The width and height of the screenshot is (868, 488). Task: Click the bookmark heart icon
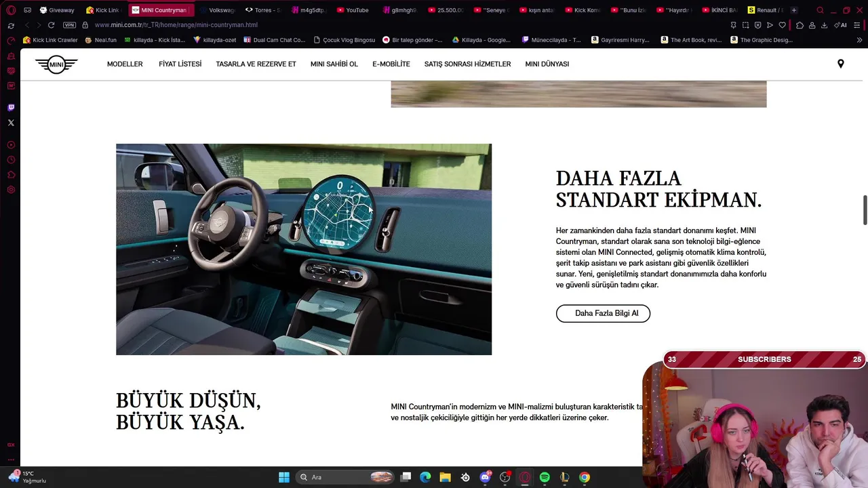[782, 25]
